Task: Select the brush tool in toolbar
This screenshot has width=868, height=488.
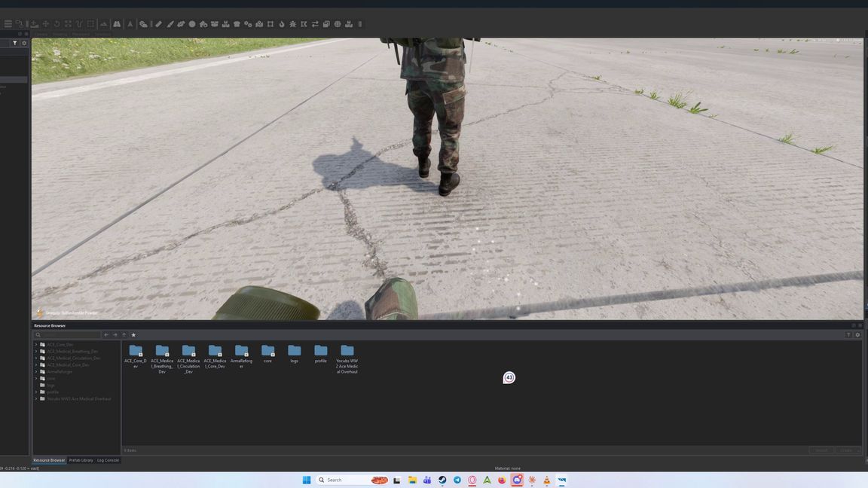Action: pos(170,24)
